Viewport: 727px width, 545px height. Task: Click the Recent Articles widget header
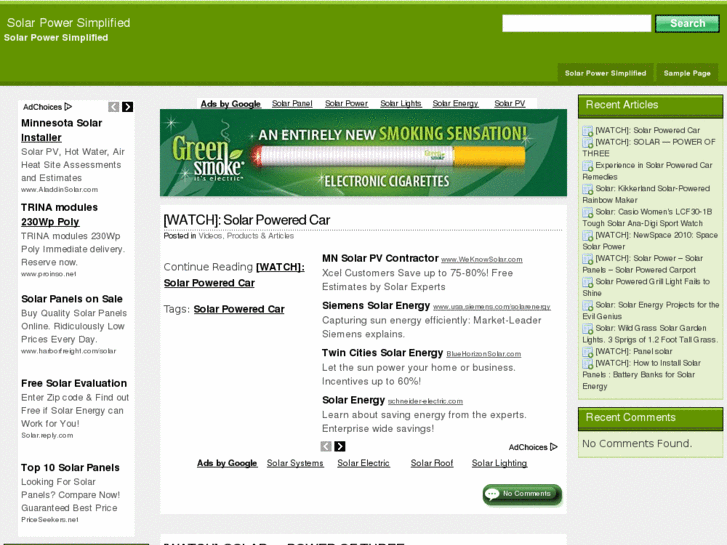click(x=650, y=106)
